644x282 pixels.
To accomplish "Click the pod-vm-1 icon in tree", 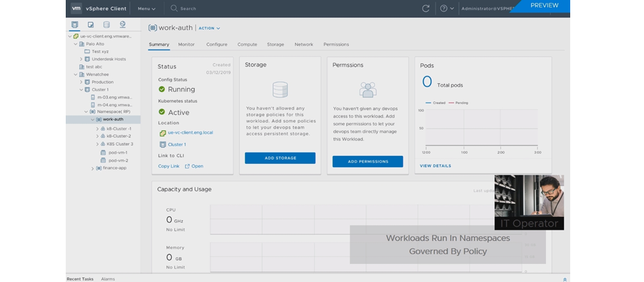I will click(103, 152).
